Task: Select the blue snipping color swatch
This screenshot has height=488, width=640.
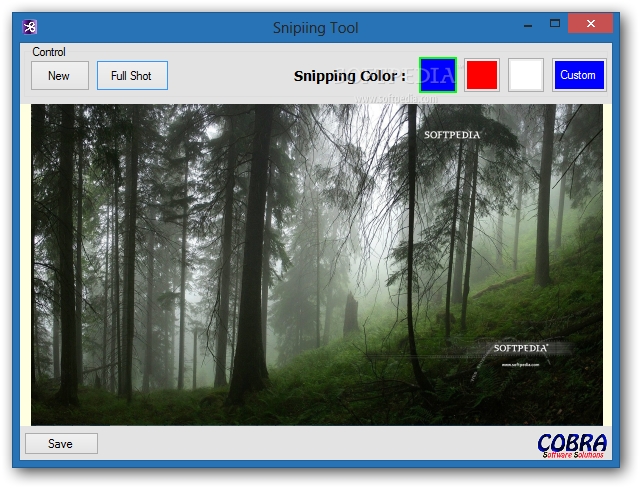Action: pos(438,75)
